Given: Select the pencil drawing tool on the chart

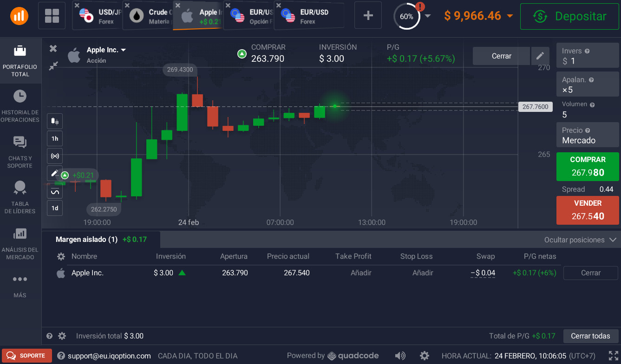Looking at the screenshot, I should point(55,173).
